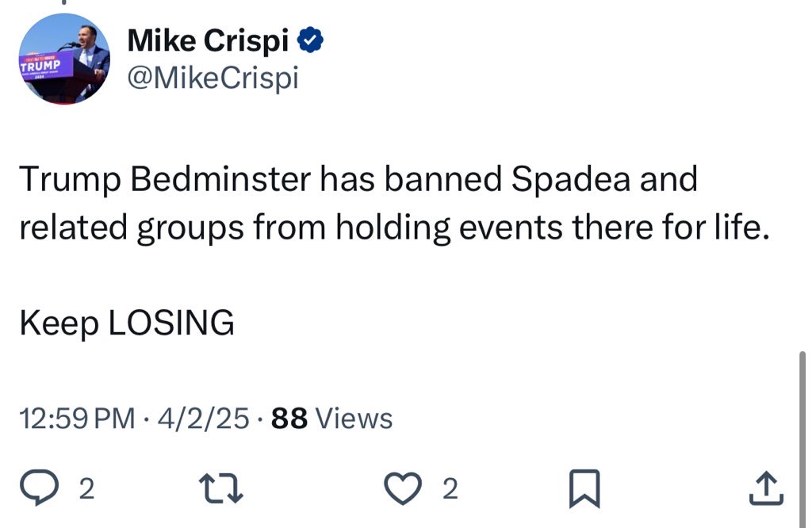812x528 pixels.
Task: Visit the @MikeCrispi handle
Action: tap(213, 78)
